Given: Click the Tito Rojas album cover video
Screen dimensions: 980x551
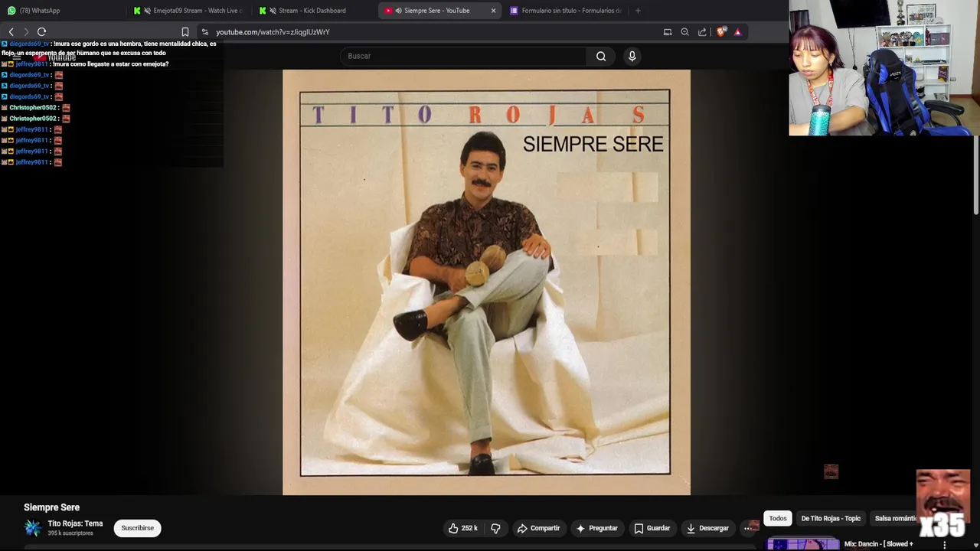Looking at the screenshot, I should pos(486,282).
